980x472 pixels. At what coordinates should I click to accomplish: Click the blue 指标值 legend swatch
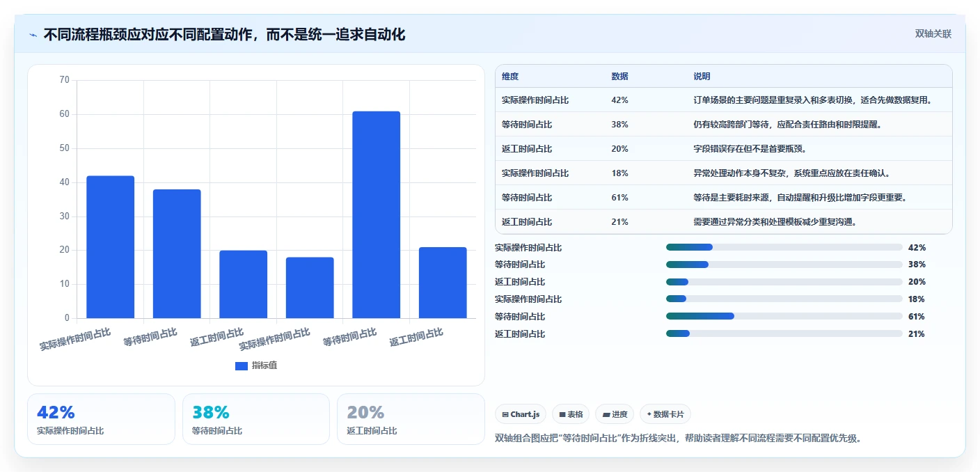coord(242,365)
